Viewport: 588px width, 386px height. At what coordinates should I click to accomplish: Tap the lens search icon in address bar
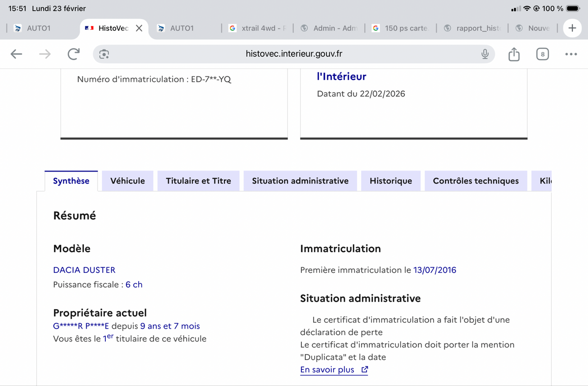[104, 54]
